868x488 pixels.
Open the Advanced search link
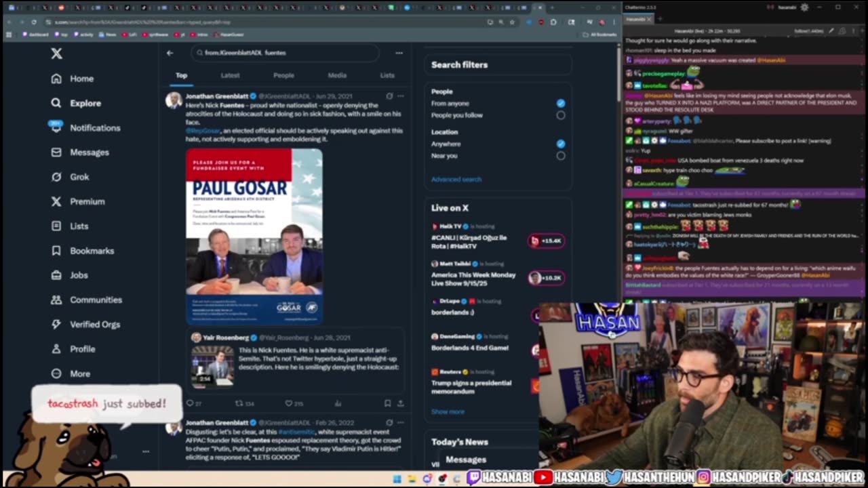pos(456,180)
